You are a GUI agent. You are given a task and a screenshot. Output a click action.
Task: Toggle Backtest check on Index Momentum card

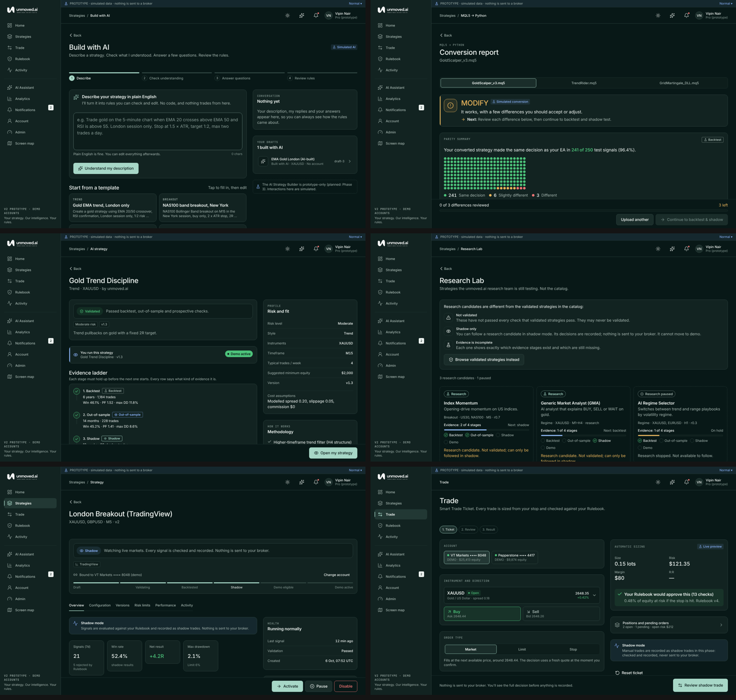[446, 435]
